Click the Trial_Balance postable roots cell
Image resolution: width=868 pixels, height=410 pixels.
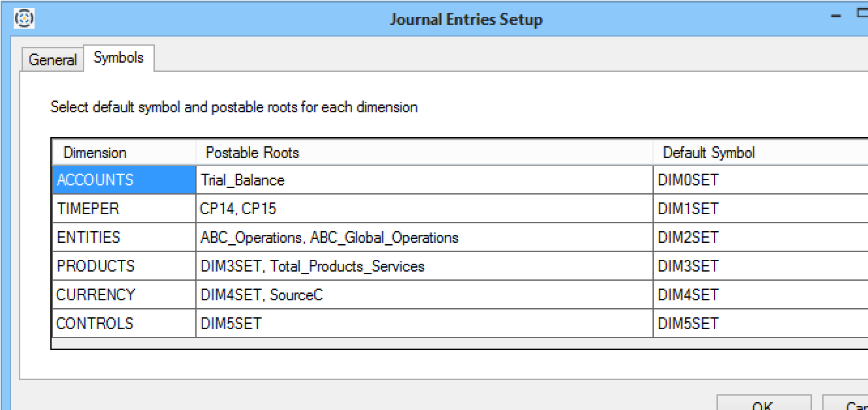click(x=424, y=180)
